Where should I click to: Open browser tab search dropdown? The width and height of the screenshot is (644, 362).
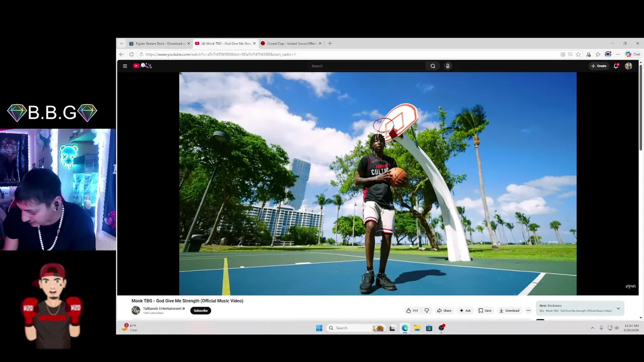pos(121,43)
